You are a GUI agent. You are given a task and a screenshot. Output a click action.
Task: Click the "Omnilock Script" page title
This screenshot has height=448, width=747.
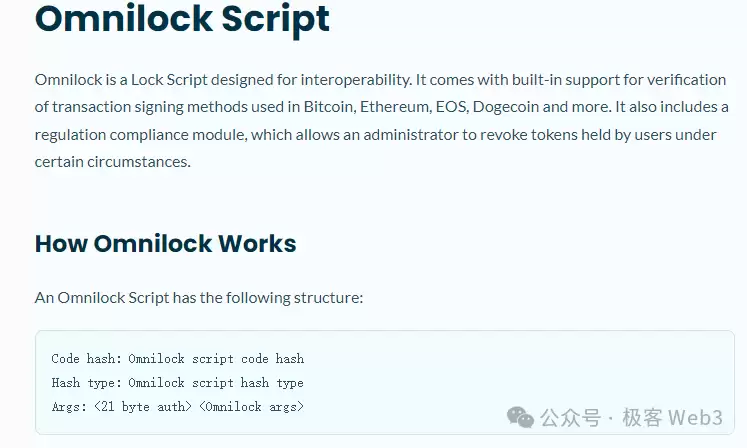182,20
